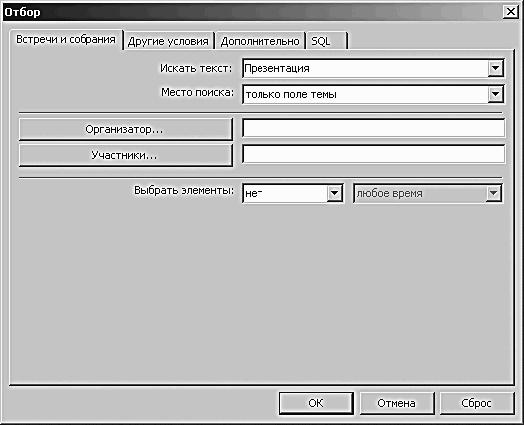The height and width of the screenshot is (425, 524).
Task: Open the Место поиска dropdown arrow
Action: point(495,94)
